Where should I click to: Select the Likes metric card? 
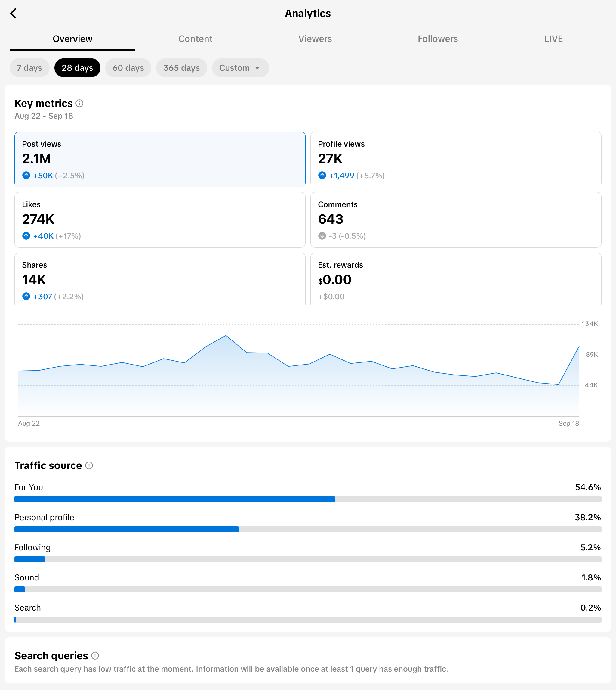(160, 220)
